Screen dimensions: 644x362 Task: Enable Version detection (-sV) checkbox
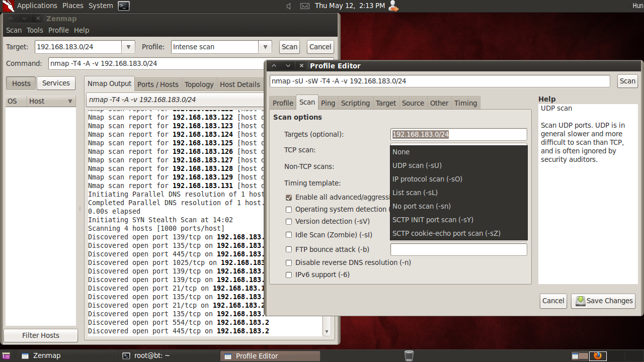click(x=289, y=222)
